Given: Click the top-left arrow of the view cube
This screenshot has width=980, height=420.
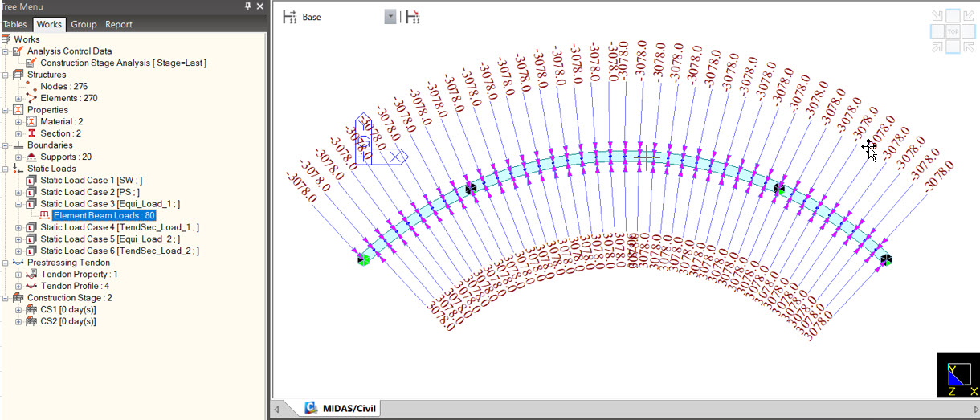Looking at the screenshot, I should coord(937,16).
